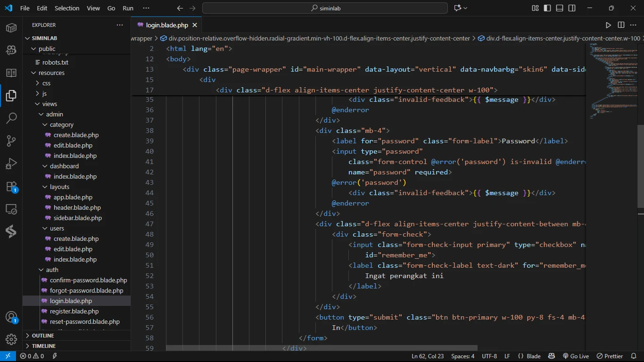
Task: Click the Run play icon in editor toolbar
Action: point(608,25)
